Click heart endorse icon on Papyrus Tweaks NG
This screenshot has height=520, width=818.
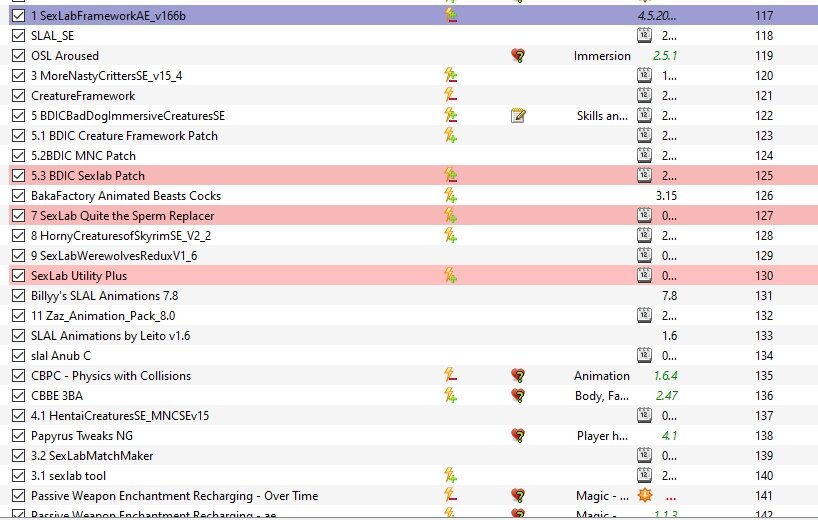point(518,435)
